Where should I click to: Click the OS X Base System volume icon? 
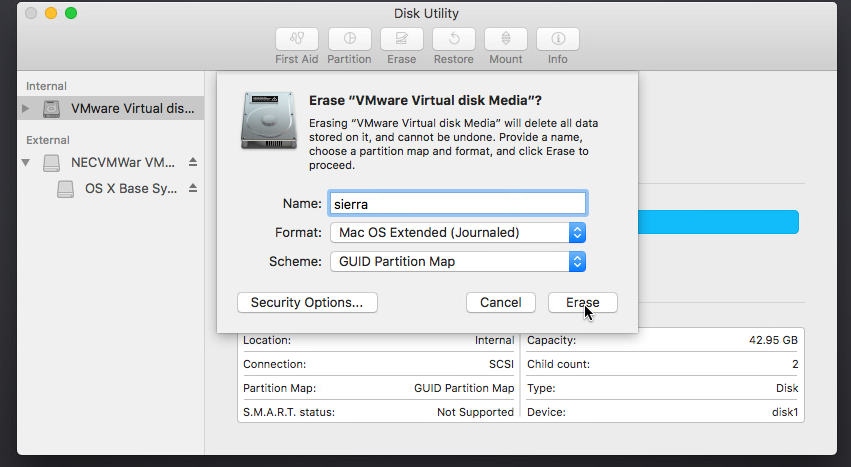[x=66, y=188]
